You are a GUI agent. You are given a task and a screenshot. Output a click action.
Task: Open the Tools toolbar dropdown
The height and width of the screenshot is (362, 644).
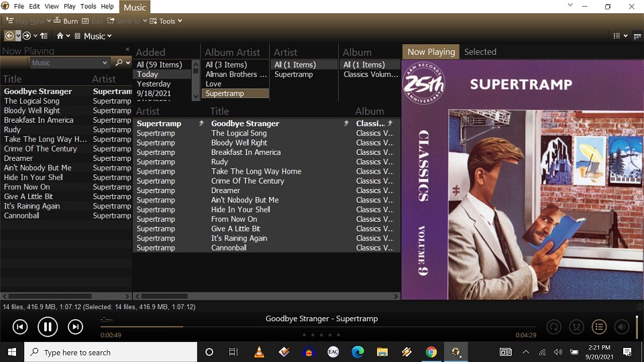(166, 21)
